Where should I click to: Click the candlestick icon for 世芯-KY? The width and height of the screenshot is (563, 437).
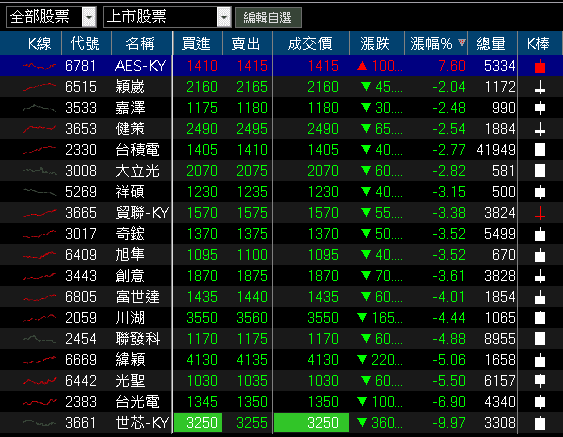[x=540, y=423]
